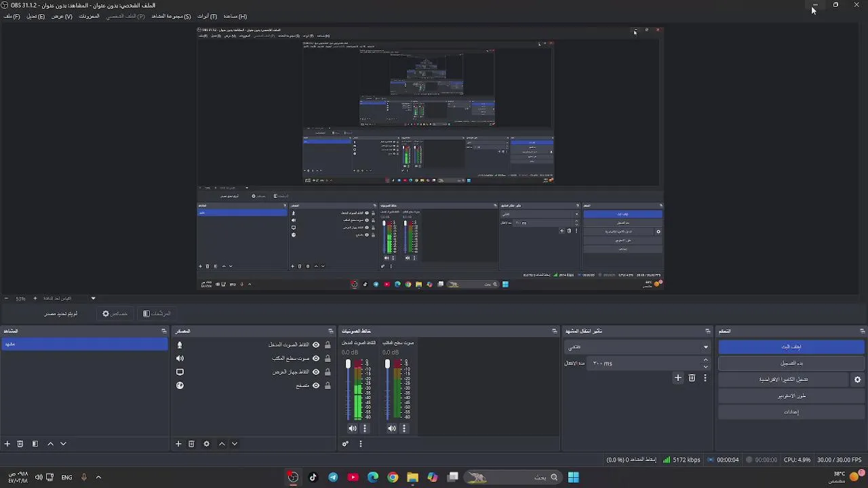Open source properties gear in Sources panel
868x488 pixels.
pyautogui.click(x=207, y=444)
